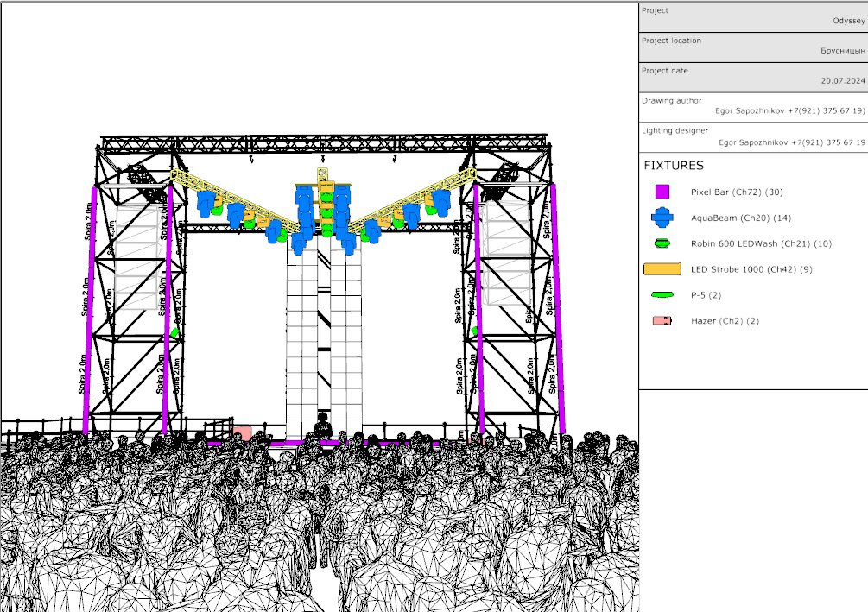
Task: Click the project name 'Odyssey'
Action: (849, 21)
